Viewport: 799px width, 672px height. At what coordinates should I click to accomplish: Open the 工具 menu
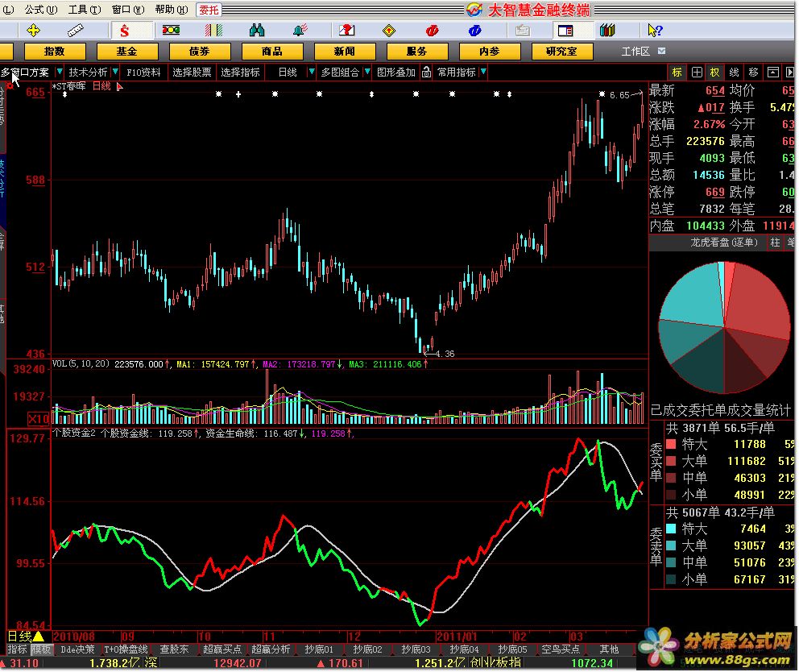point(84,10)
